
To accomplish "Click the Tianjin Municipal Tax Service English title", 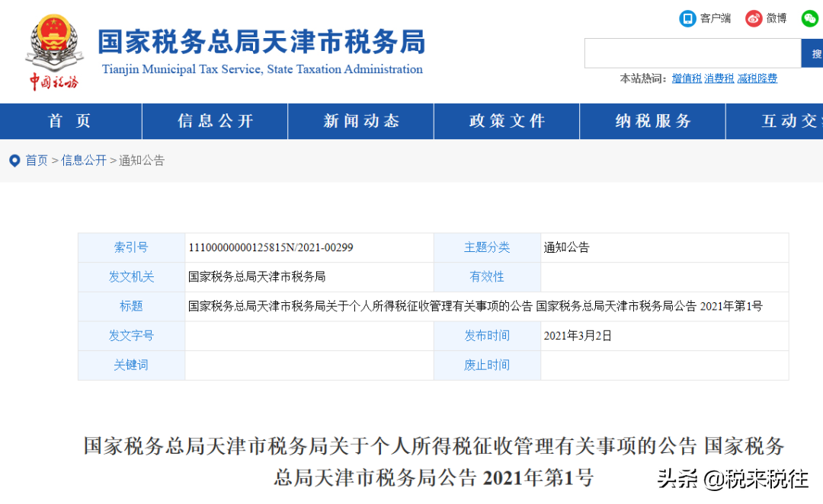I will (x=262, y=69).
